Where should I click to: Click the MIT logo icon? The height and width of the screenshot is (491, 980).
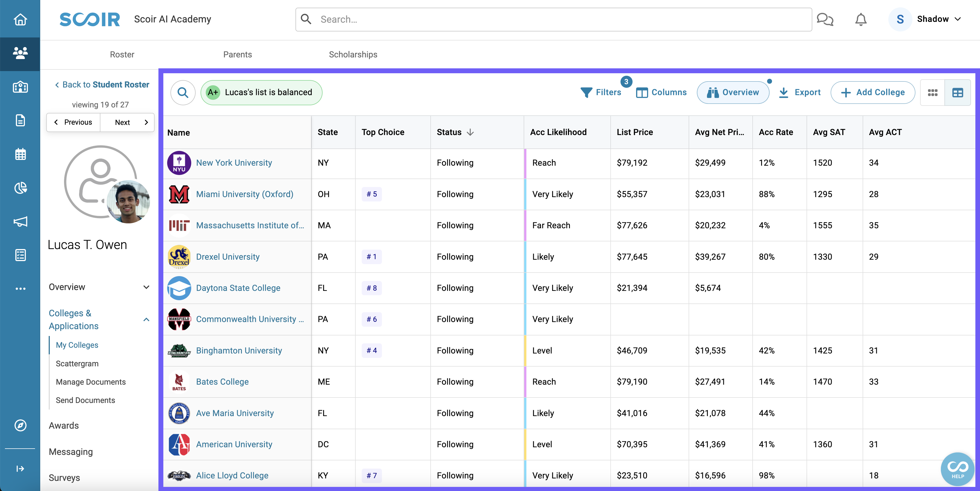179,225
